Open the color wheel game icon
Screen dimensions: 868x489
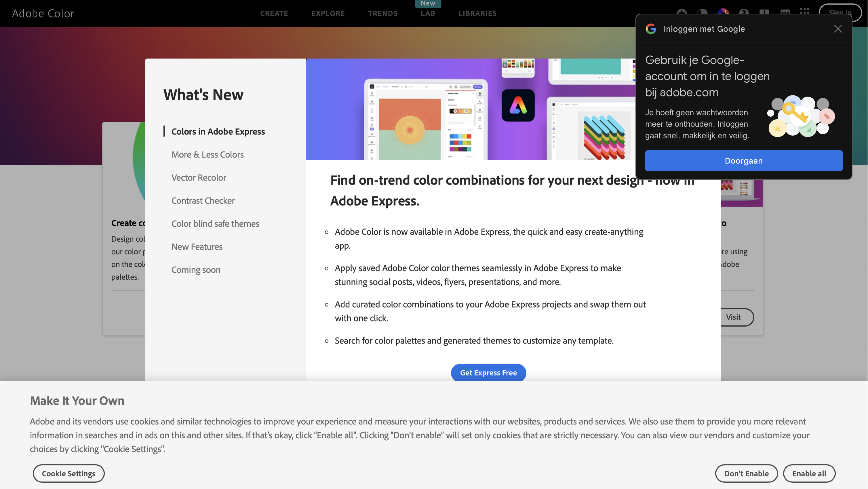pyautogui.click(x=723, y=12)
